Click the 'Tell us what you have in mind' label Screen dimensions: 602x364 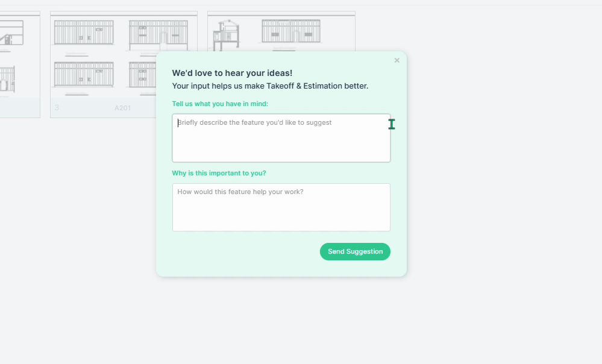tap(220, 104)
